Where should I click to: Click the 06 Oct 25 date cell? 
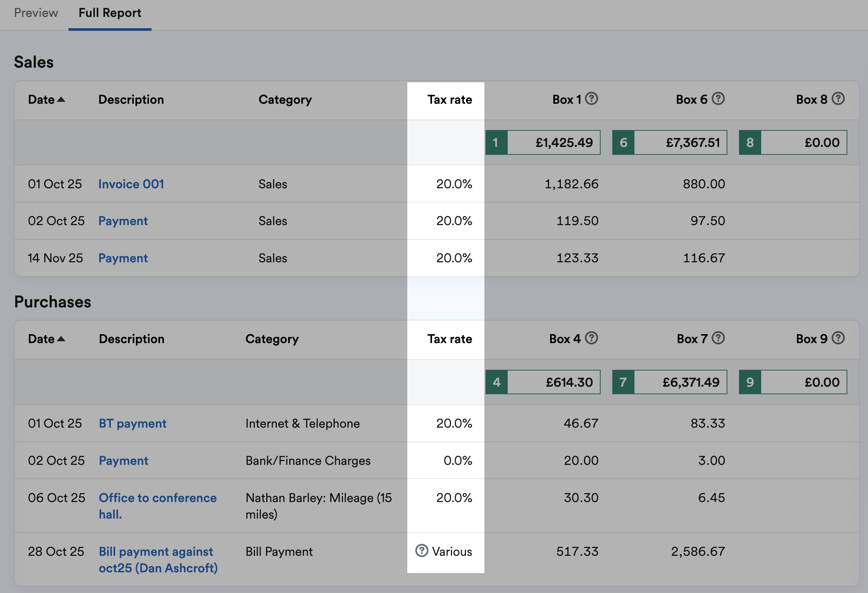pyautogui.click(x=56, y=498)
